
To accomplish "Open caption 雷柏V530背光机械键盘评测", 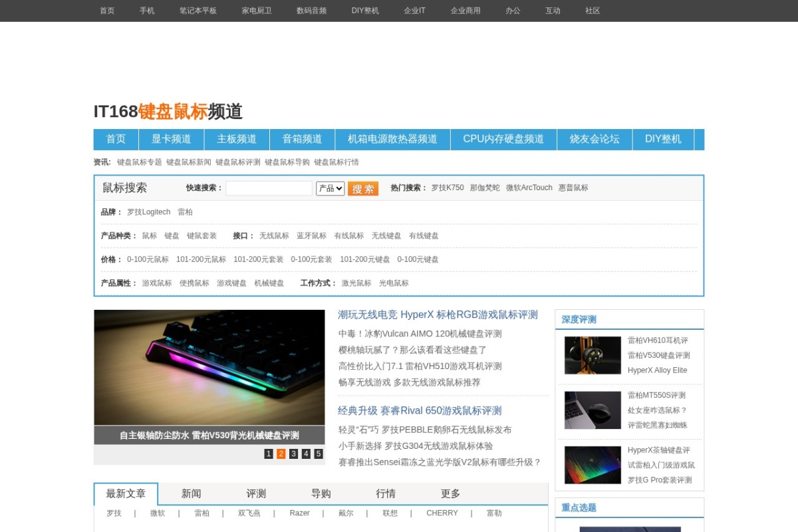I will point(245,436).
